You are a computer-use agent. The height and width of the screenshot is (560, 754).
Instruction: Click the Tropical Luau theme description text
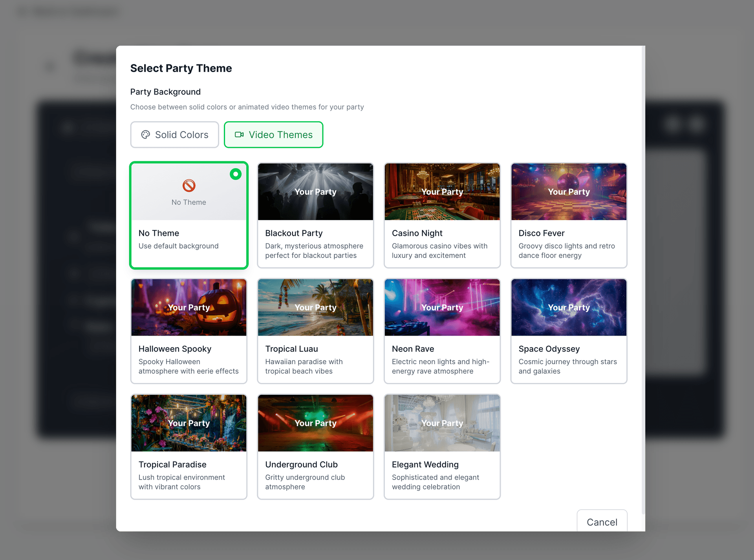pyautogui.click(x=304, y=366)
